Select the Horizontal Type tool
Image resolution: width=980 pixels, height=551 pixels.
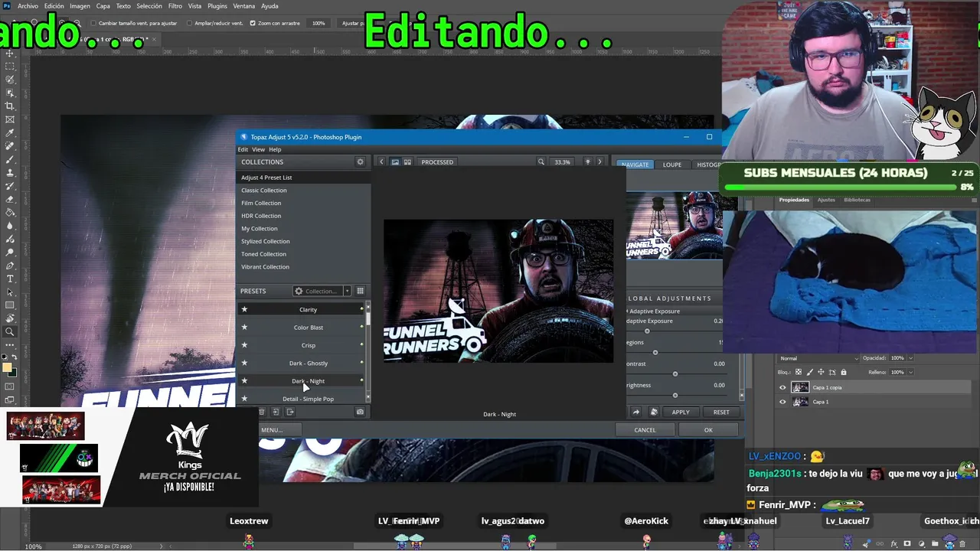coord(10,279)
